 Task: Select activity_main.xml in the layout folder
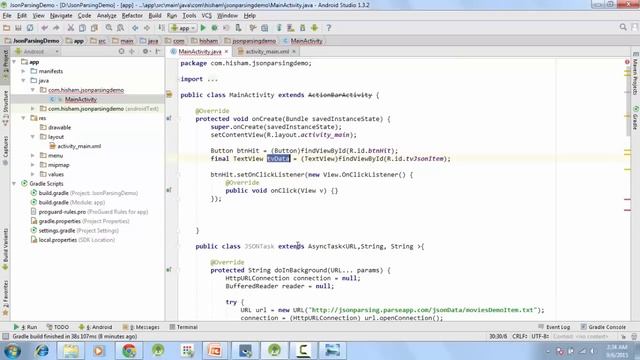pyautogui.click(x=79, y=146)
